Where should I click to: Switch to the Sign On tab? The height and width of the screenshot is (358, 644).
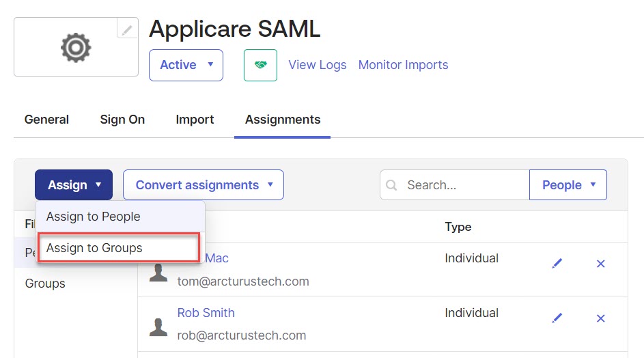(122, 120)
